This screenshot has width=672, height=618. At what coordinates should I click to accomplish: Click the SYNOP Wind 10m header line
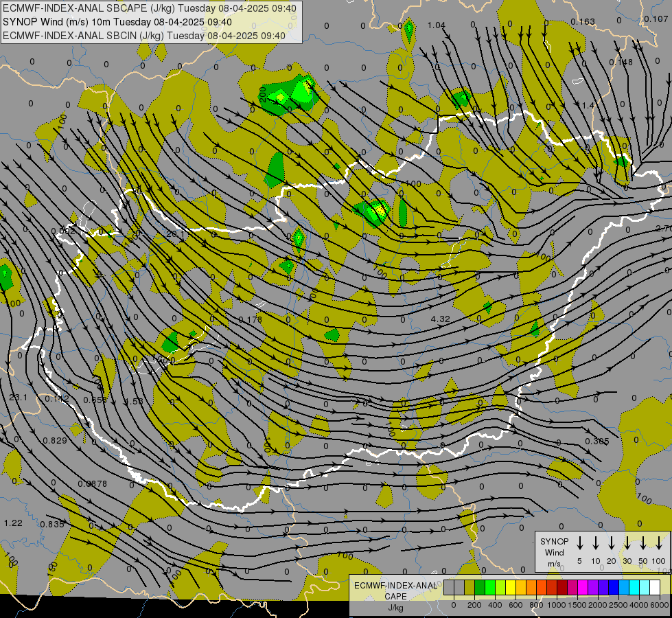[117, 22]
